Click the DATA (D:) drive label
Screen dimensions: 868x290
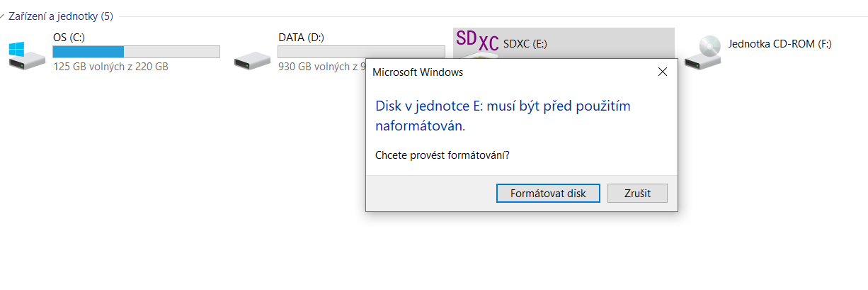(302, 37)
